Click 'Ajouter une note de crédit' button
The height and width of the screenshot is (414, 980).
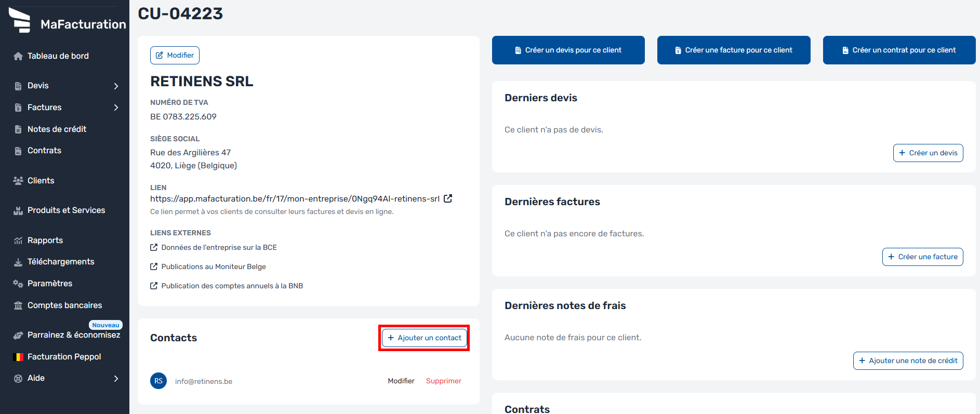pos(908,360)
